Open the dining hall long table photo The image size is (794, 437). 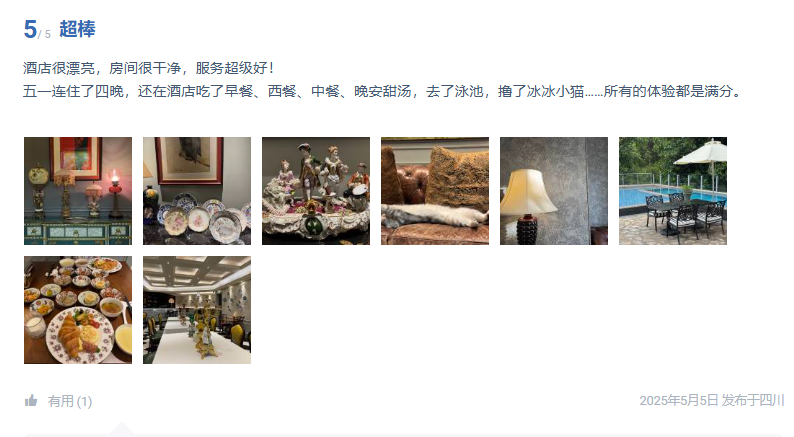pos(197,310)
